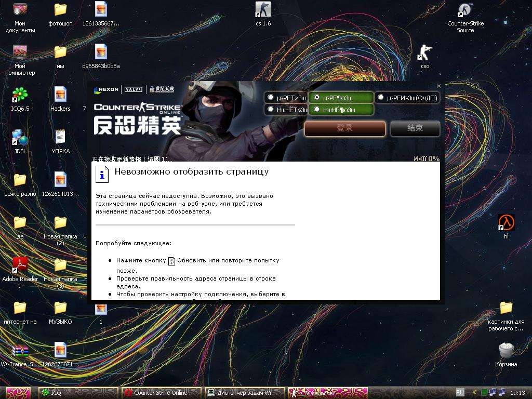The width and height of the screenshot is (532, 399).
Task: Launch the ICQ6.5 shortcut
Action: [20, 95]
